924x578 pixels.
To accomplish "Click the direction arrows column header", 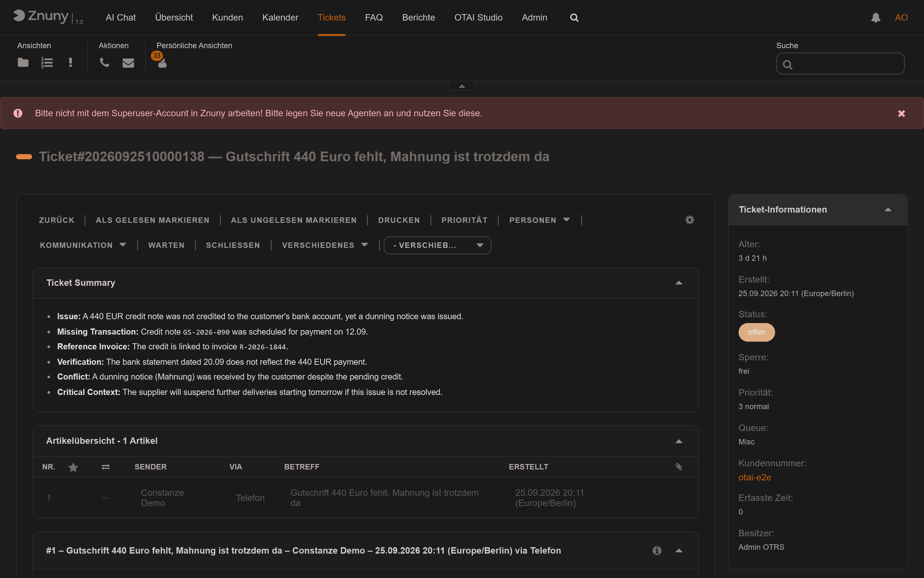I will pos(106,467).
